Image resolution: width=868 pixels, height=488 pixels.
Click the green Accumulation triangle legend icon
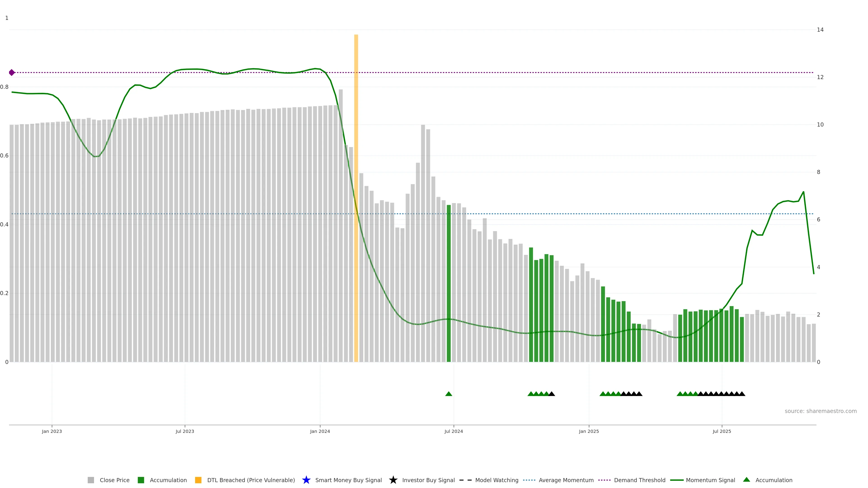point(746,480)
